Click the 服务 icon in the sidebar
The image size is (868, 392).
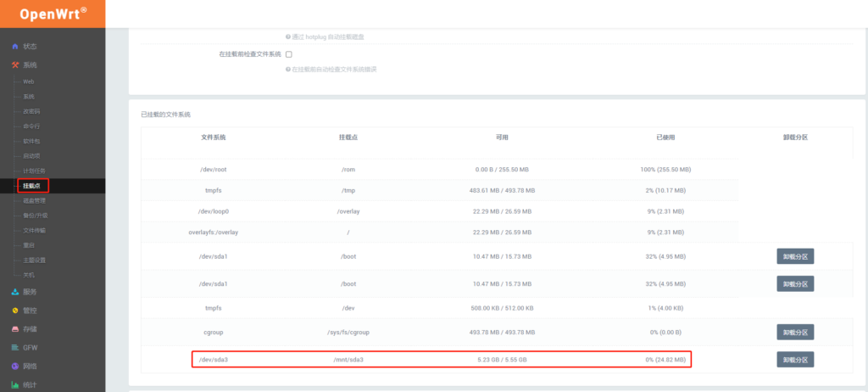(x=14, y=291)
